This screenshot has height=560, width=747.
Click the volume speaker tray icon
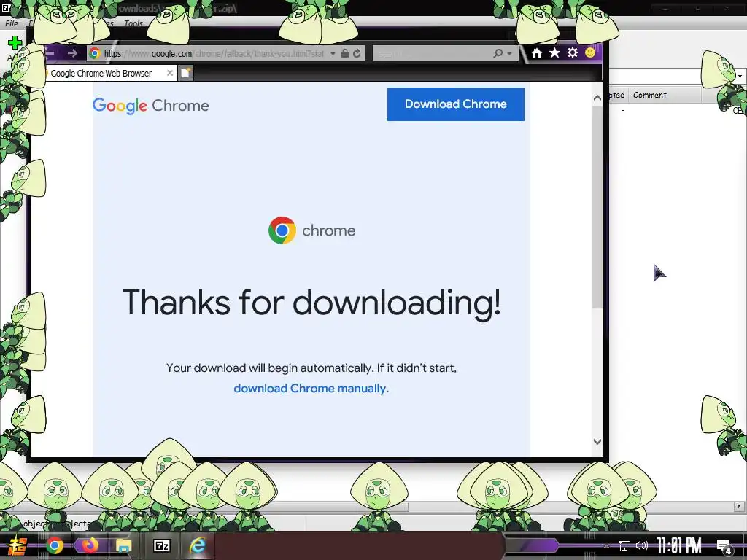pyautogui.click(x=642, y=545)
